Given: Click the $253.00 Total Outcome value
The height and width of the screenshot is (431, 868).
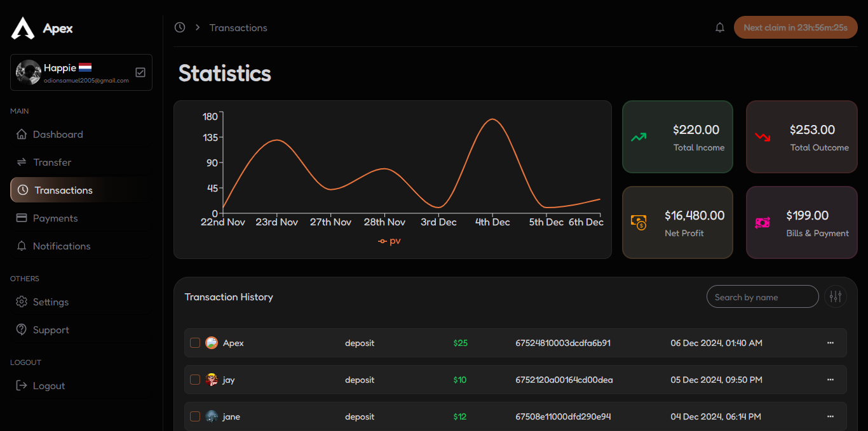Looking at the screenshot, I should pyautogui.click(x=812, y=129).
